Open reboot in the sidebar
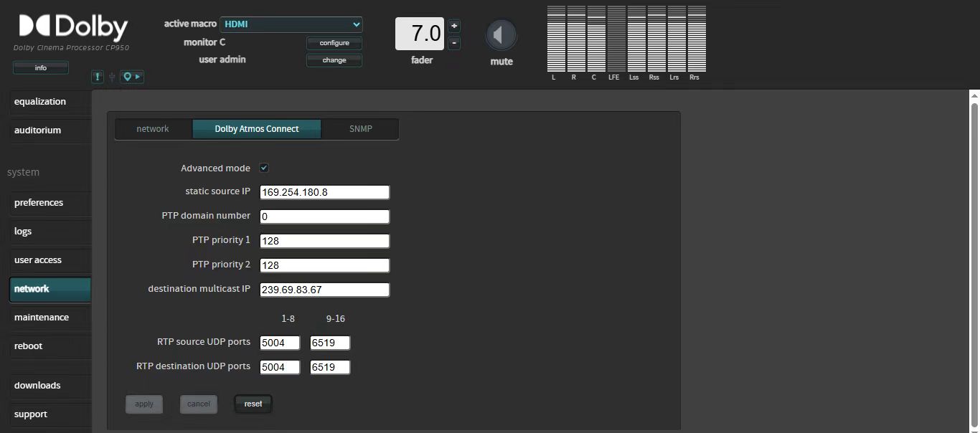This screenshot has width=980, height=433. [50, 346]
